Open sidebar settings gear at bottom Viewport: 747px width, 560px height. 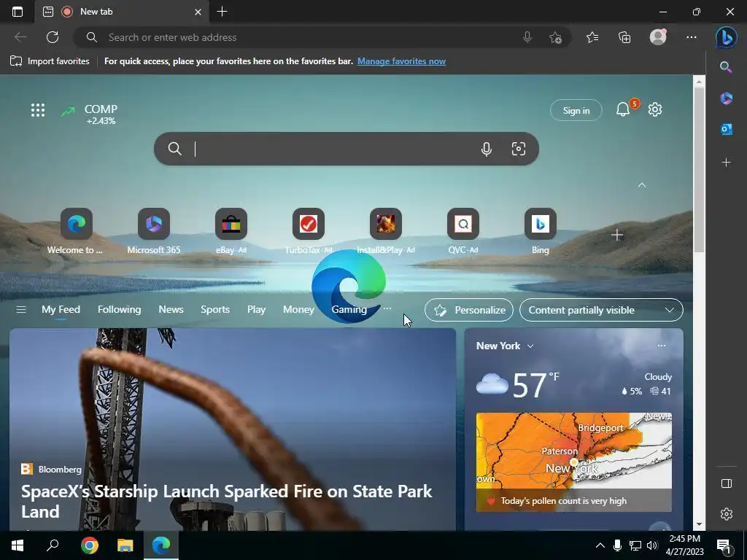coord(726,514)
